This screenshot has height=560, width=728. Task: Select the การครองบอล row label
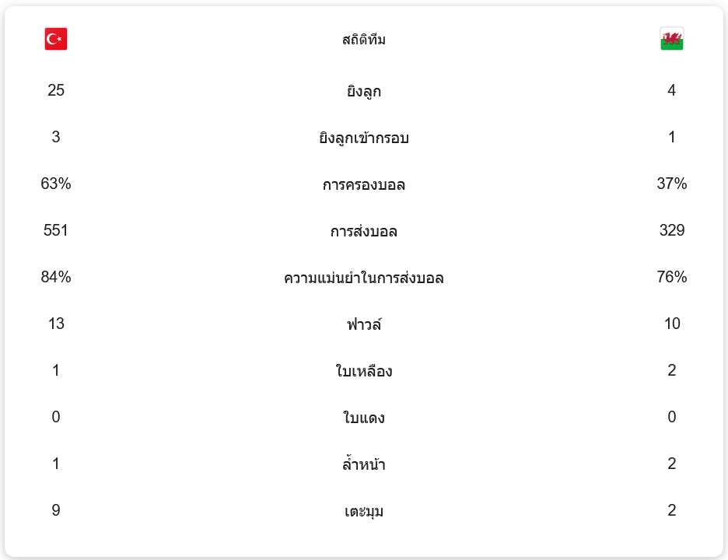364,184
